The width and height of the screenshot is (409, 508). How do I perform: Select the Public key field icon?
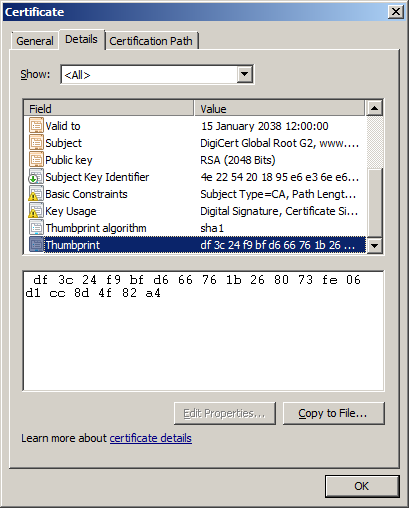pyautogui.click(x=36, y=160)
